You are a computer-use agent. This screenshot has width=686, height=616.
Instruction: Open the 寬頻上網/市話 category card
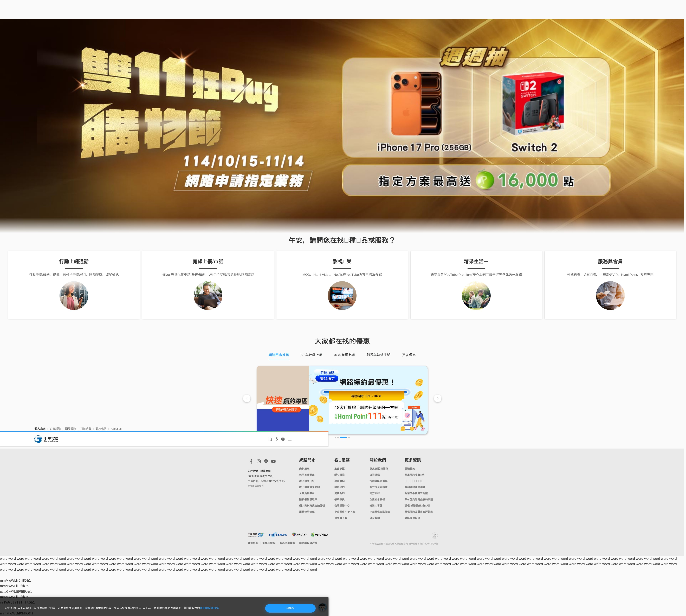pyautogui.click(x=208, y=285)
